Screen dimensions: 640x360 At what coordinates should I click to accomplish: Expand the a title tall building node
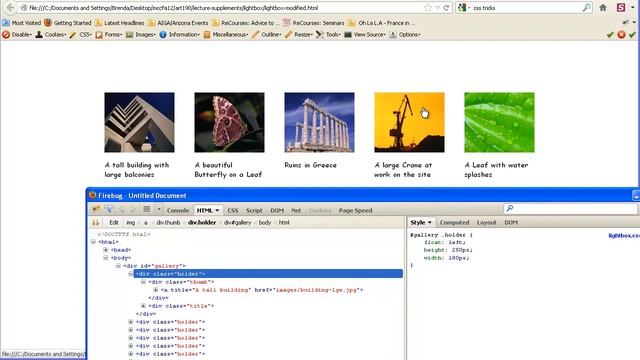pyautogui.click(x=156, y=290)
